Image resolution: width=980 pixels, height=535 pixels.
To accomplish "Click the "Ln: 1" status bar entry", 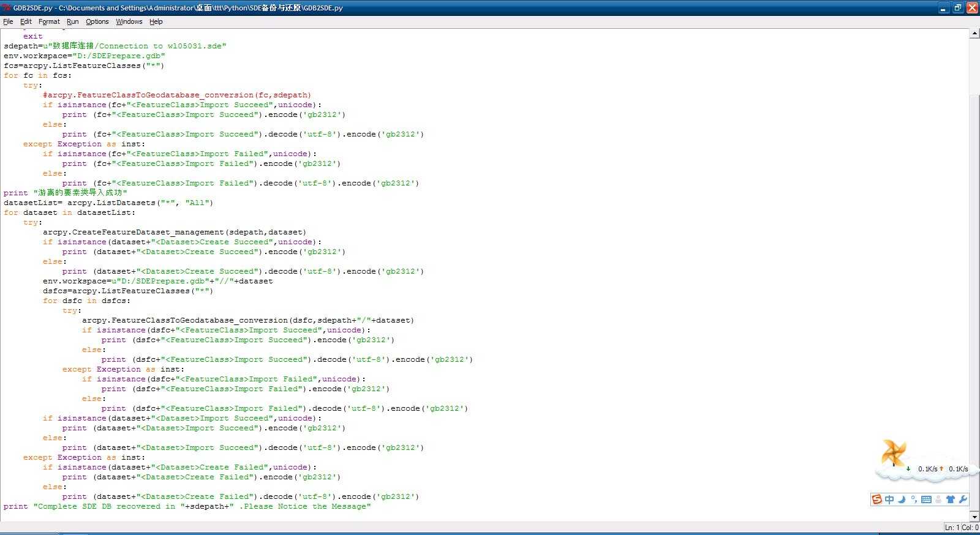I will coord(952,528).
